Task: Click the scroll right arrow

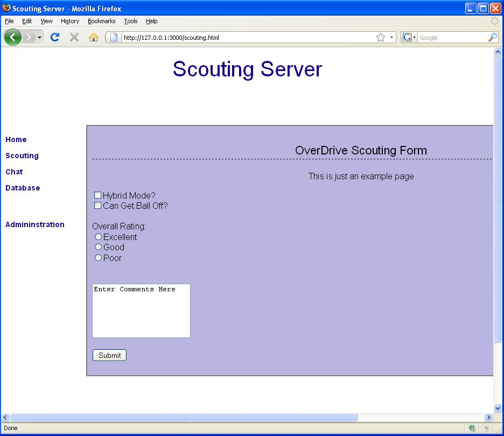Action: 488,417
